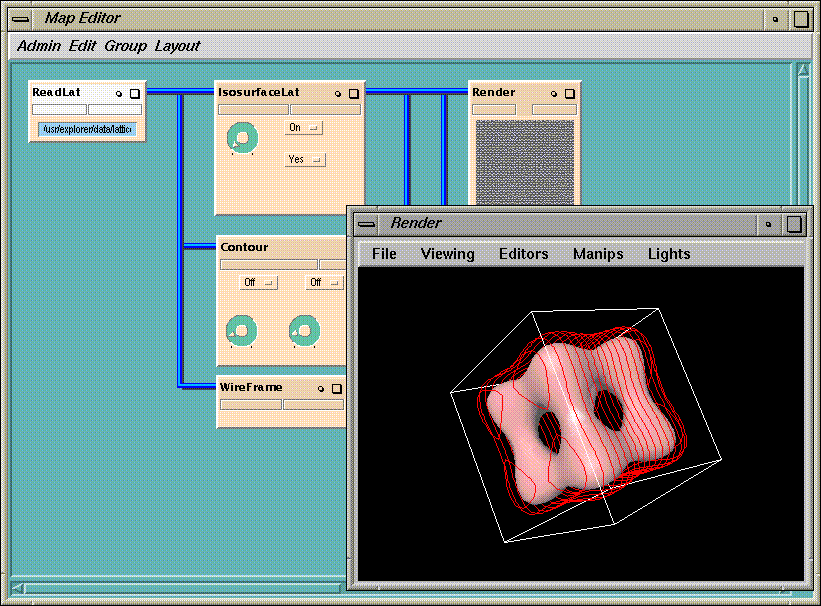This screenshot has width=821, height=606.
Task: Open the Viewing menu in Render window
Action: (x=447, y=254)
